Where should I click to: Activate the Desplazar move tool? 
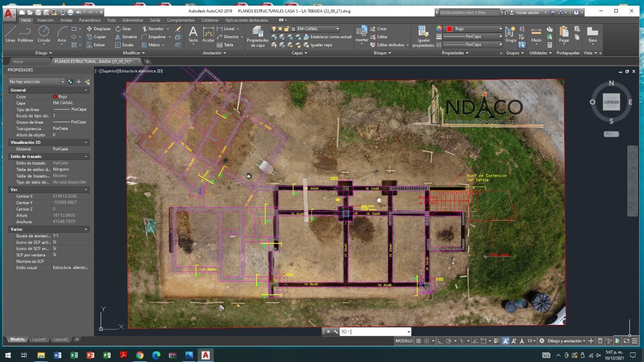point(99,29)
